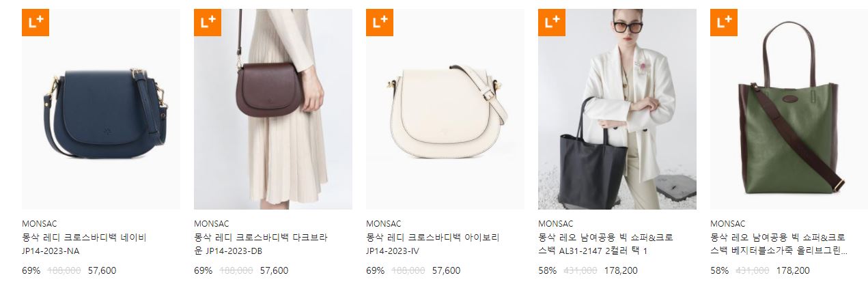The height and width of the screenshot is (297, 868).
Task: Open the model with black shopper bag photo
Action: coord(617,109)
